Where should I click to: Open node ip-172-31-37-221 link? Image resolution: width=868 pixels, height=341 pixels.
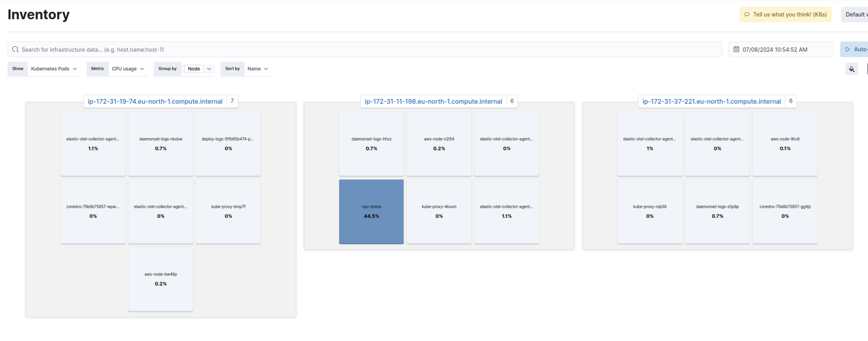pyautogui.click(x=711, y=101)
